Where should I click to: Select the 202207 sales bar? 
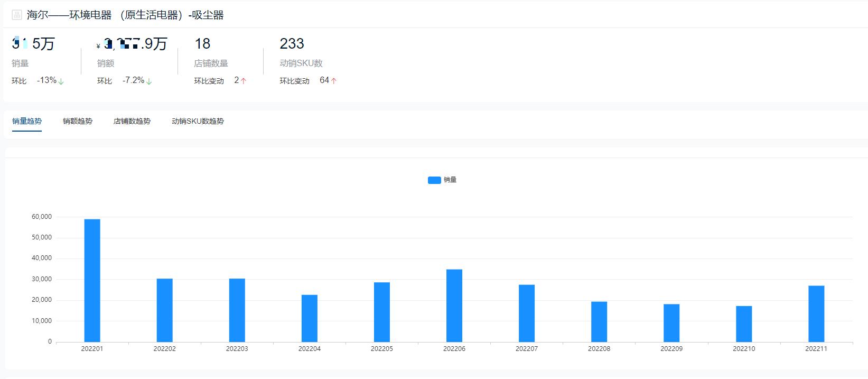tap(527, 313)
